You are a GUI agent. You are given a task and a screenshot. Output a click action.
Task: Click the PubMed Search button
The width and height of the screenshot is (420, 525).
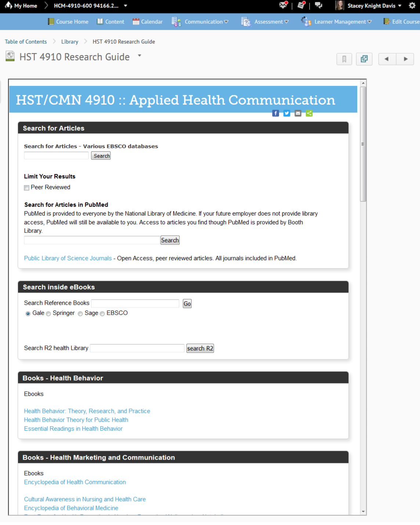[170, 240]
